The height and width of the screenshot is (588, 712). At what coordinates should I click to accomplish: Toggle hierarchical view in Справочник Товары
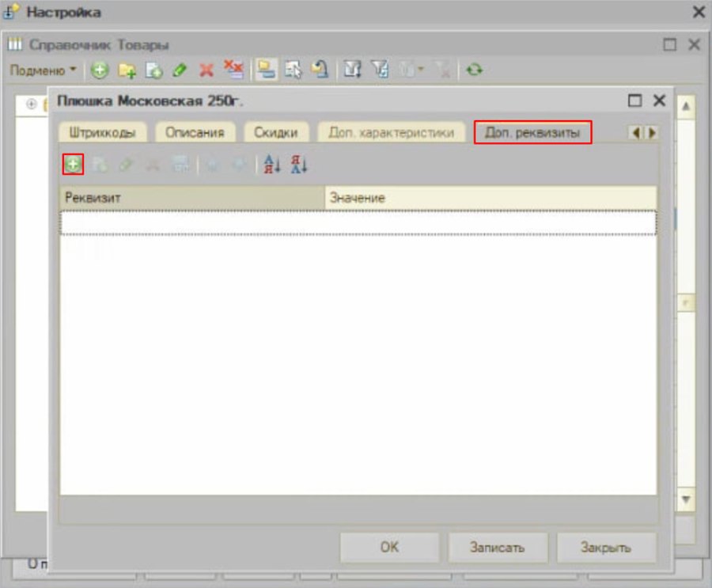coord(266,70)
